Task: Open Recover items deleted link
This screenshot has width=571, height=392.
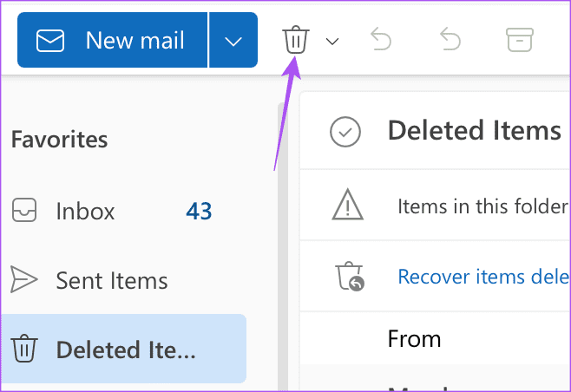Action: click(x=483, y=277)
